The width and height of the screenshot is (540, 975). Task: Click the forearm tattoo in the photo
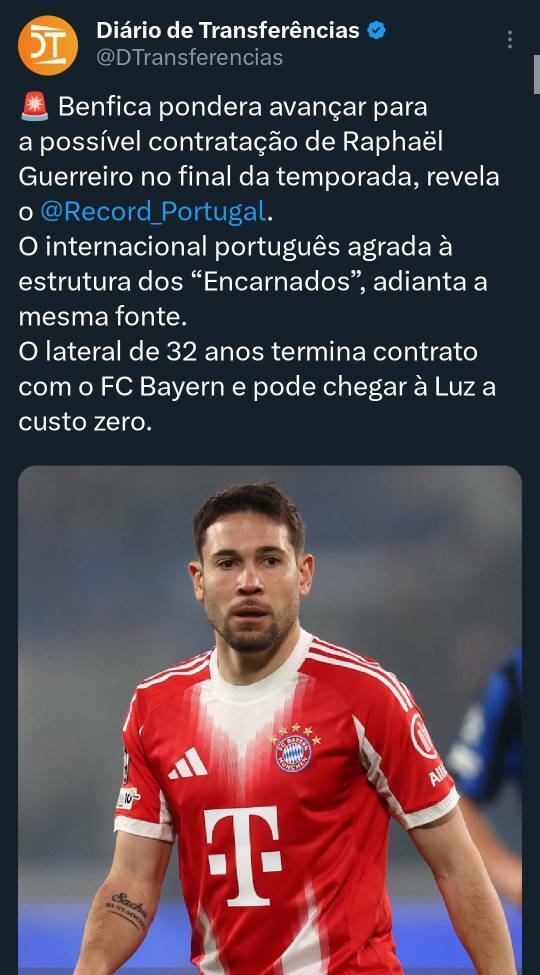129,910
